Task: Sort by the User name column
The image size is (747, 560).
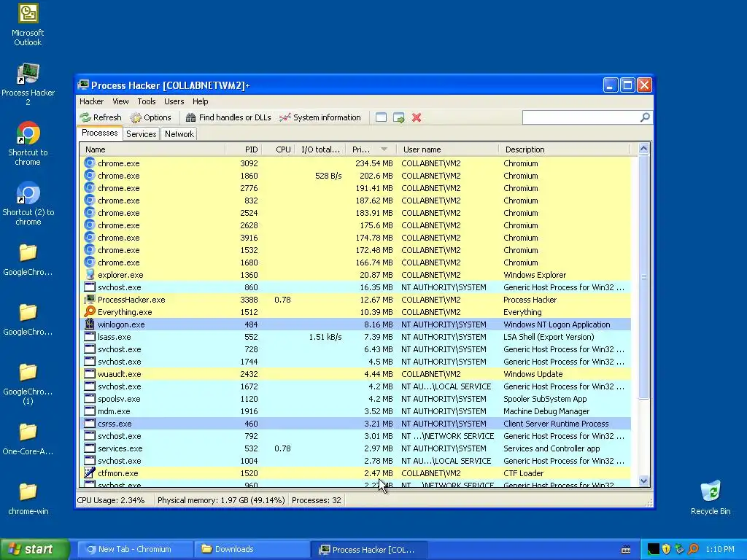Action: pyautogui.click(x=447, y=149)
